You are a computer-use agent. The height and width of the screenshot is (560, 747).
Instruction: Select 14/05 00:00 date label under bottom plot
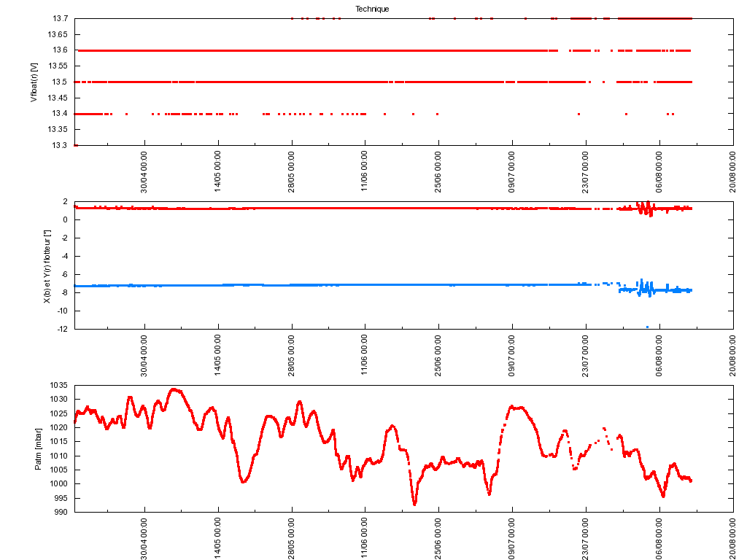[218, 538]
